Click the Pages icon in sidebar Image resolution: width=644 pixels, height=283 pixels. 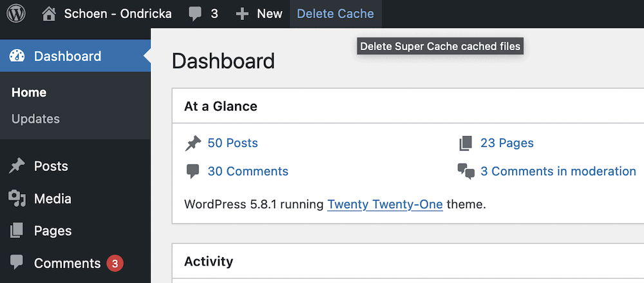point(17,231)
